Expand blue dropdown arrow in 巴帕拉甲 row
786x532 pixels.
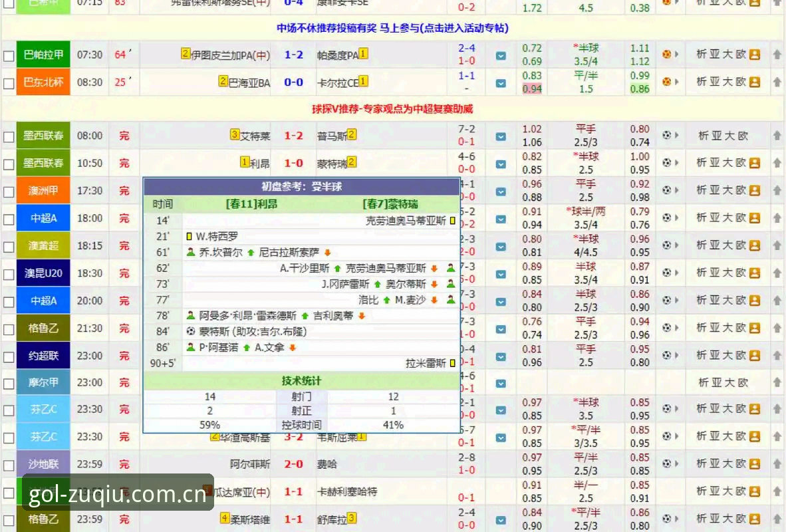tap(501, 56)
